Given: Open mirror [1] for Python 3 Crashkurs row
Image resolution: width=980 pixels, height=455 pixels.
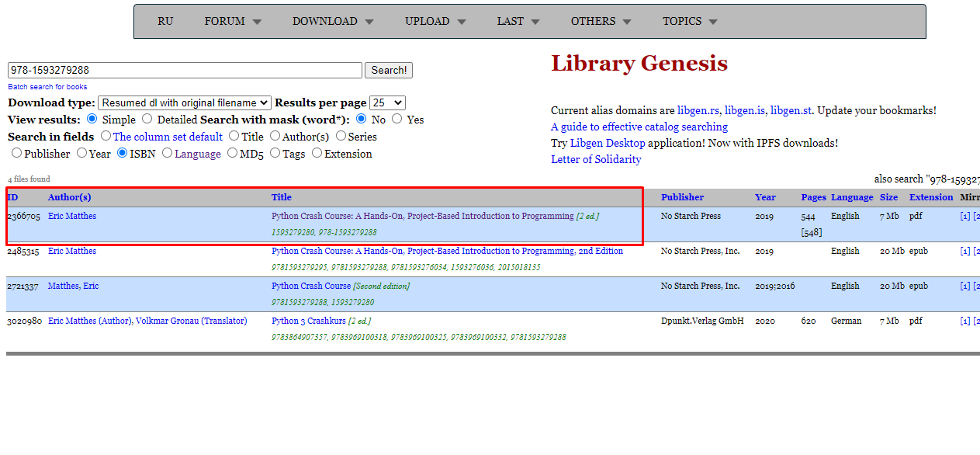Looking at the screenshot, I should (x=965, y=321).
